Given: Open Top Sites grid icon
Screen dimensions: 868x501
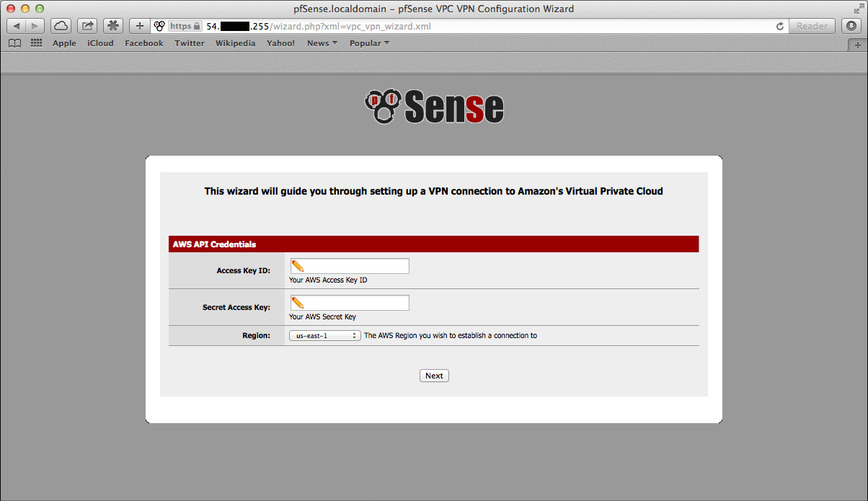Looking at the screenshot, I should click(x=36, y=43).
